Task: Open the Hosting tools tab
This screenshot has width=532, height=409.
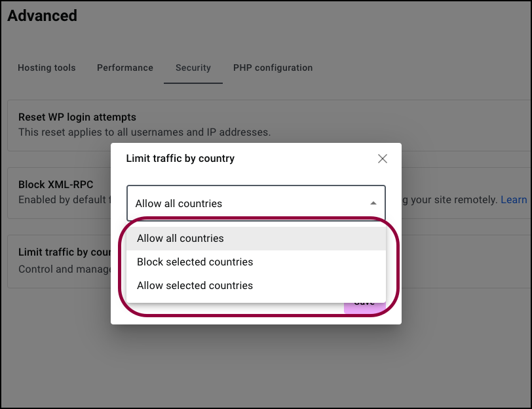Action: click(47, 68)
